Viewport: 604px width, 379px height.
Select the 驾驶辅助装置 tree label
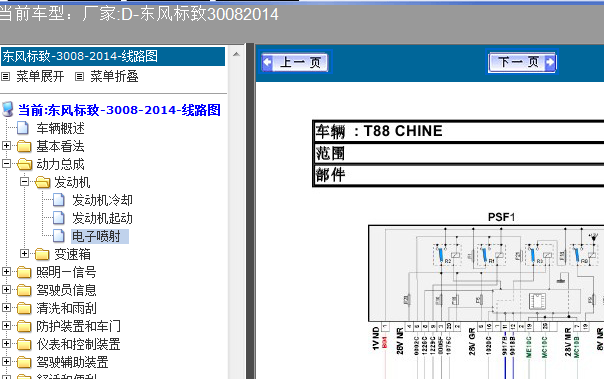pyautogui.click(x=72, y=362)
